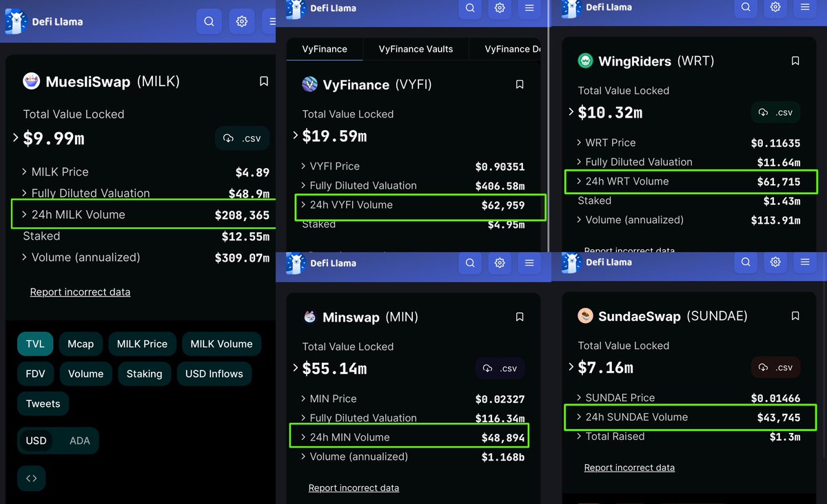Screen dimensions: 827x504
Task: Open search in the MuesliSwap panel header
Action: pos(209,21)
